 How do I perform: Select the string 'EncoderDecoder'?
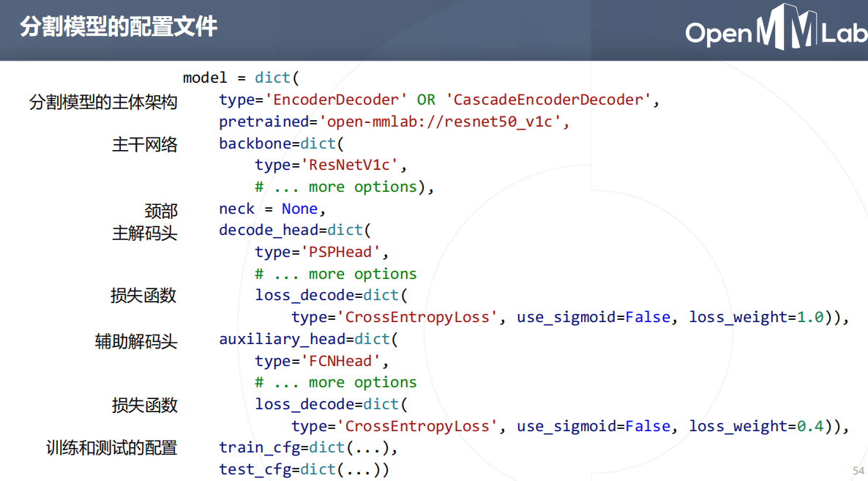(x=335, y=100)
